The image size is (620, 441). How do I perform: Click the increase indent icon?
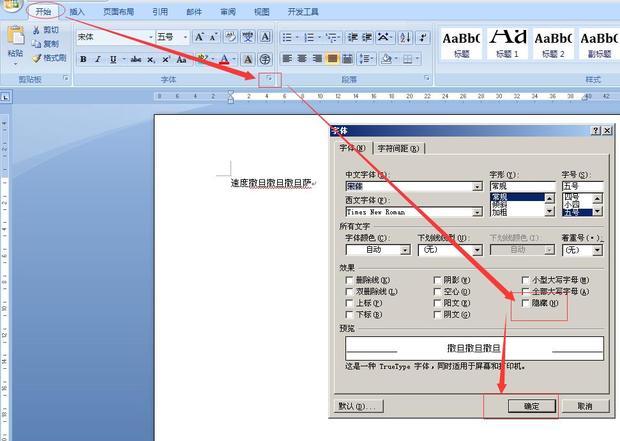click(367, 38)
